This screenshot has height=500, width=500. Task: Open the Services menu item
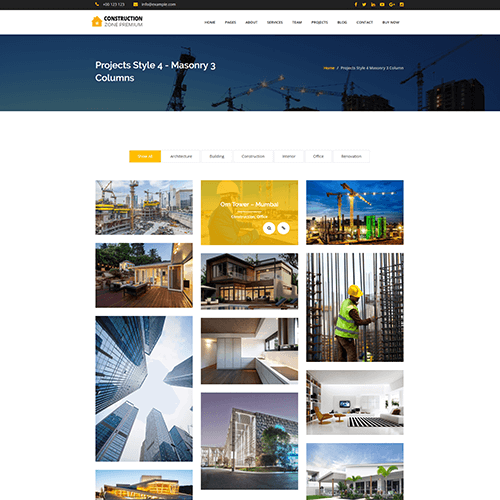point(275,22)
